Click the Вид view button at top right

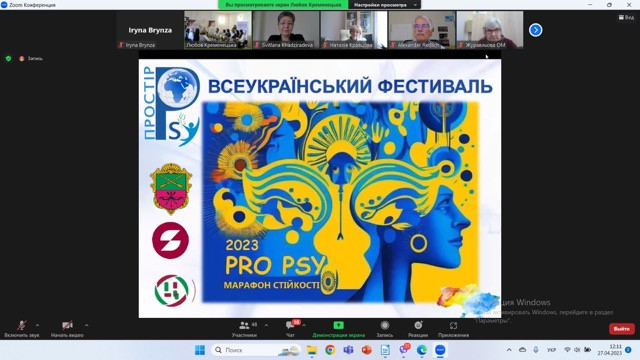[627, 18]
